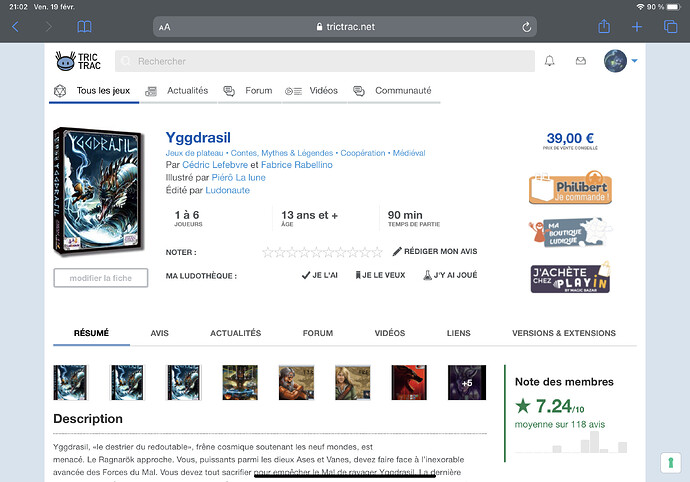690x482 pixels.
Task: Rate the game with the last star
Action: pos(377,252)
